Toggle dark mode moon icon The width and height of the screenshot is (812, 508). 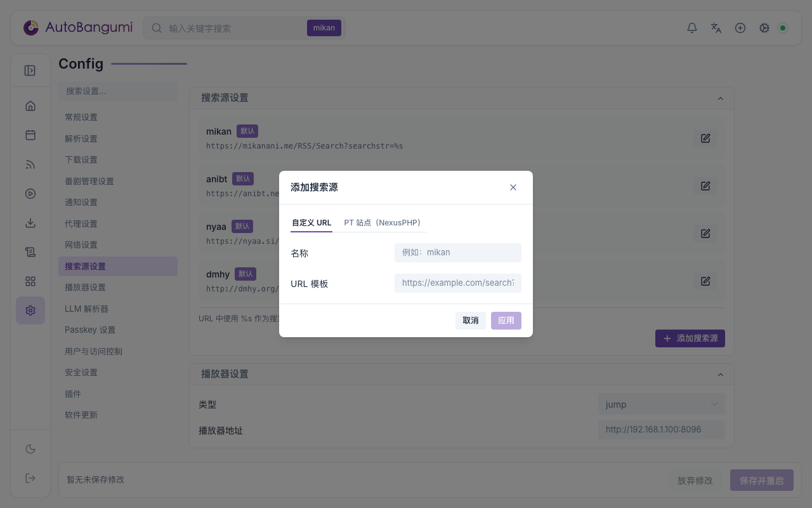[30, 449]
